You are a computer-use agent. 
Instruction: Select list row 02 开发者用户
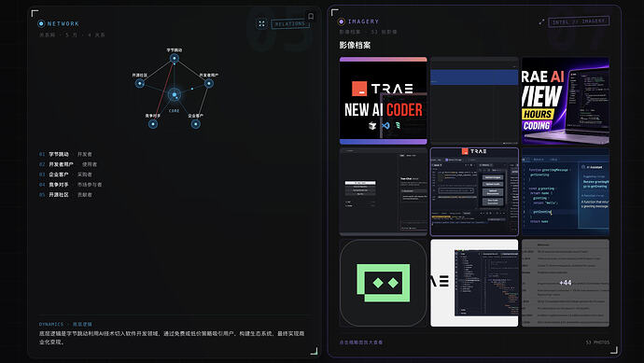68,164
